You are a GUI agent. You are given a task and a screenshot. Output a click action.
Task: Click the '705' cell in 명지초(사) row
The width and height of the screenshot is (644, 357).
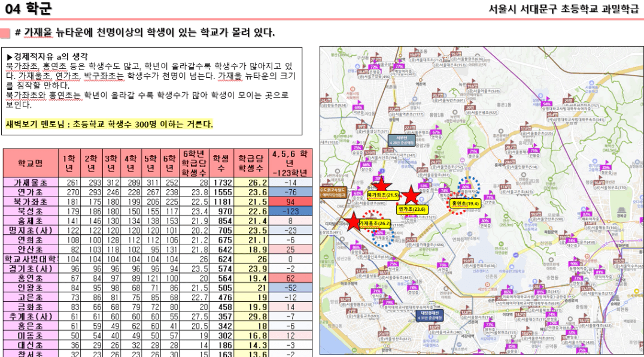(222, 231)
